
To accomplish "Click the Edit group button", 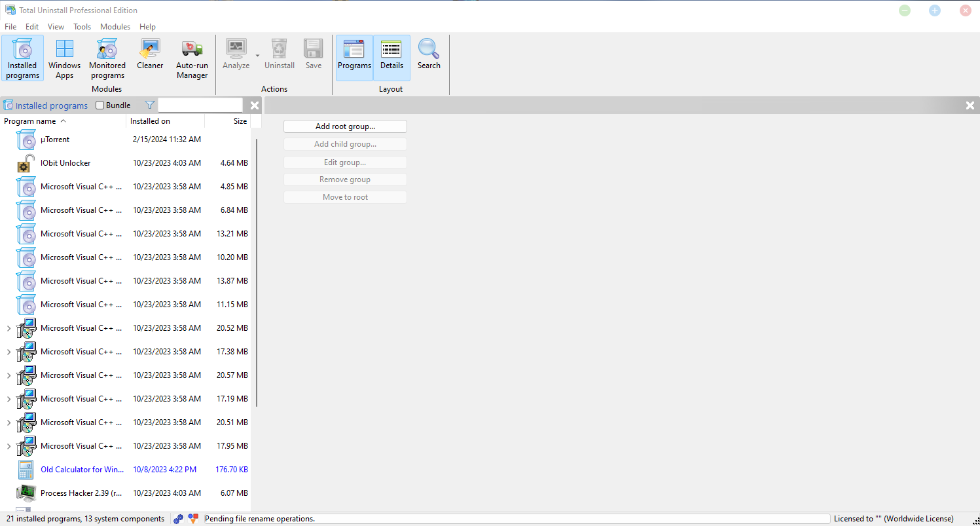I will 345,162.
